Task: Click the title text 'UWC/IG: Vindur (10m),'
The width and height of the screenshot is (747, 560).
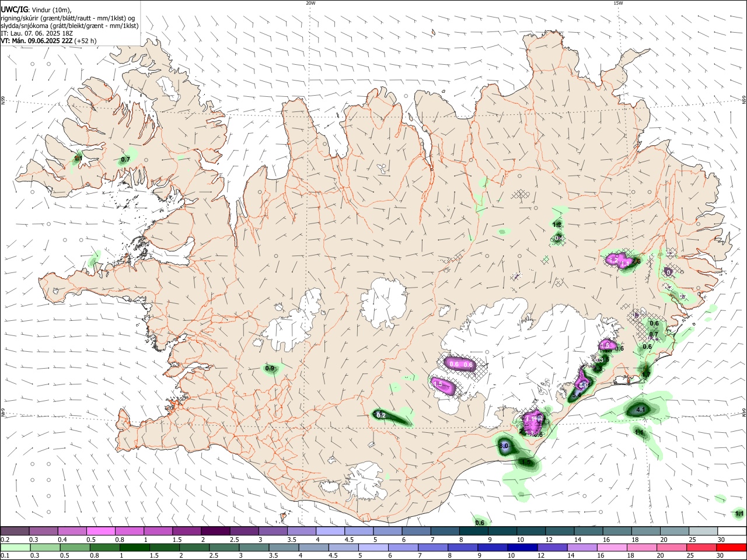Action: point(36,9)
